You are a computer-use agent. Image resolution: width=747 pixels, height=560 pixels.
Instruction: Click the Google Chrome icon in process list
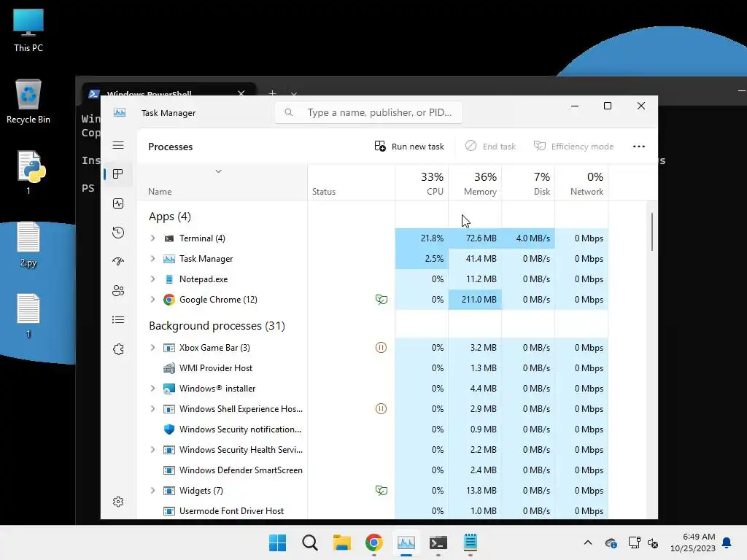[x=169, y=300]
